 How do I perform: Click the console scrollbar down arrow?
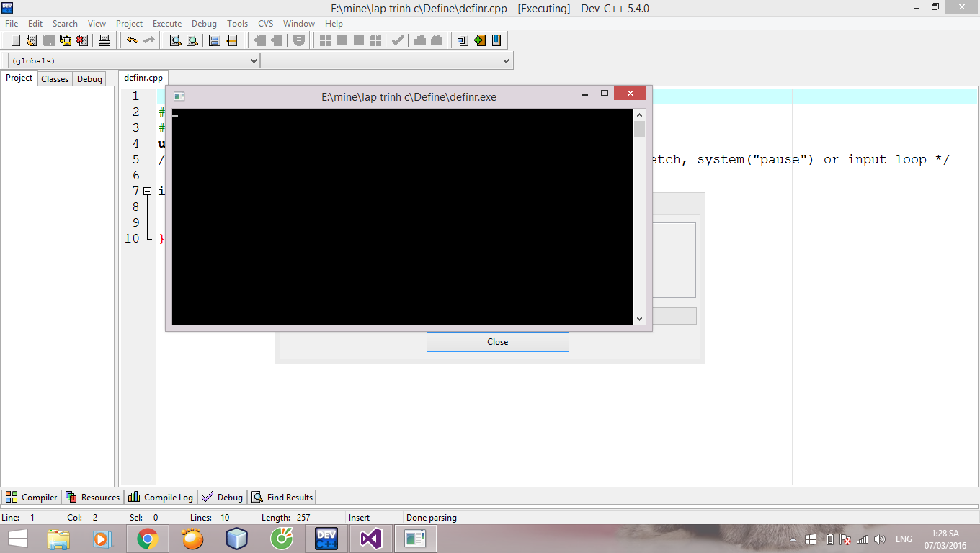(x=639, y=318)
